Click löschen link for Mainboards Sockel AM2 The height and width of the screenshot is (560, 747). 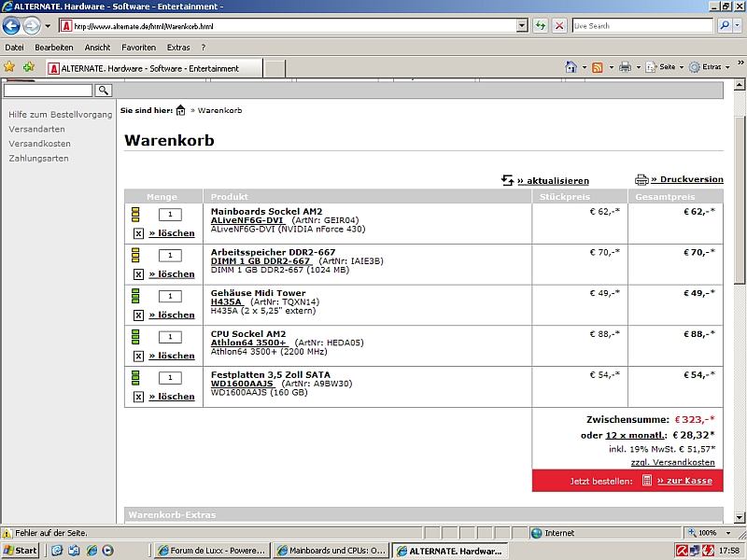172,233
